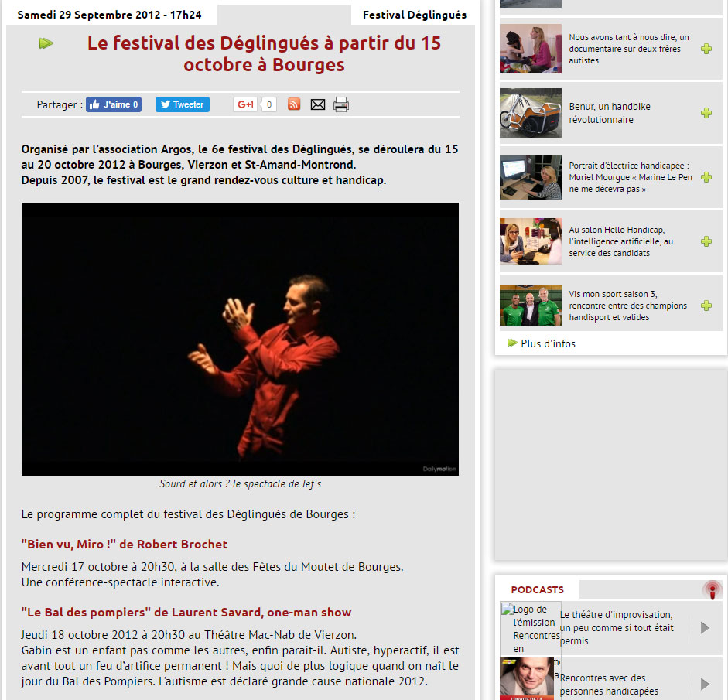
Task: Open the Festival Déglingués tab label
Action: 415,15
